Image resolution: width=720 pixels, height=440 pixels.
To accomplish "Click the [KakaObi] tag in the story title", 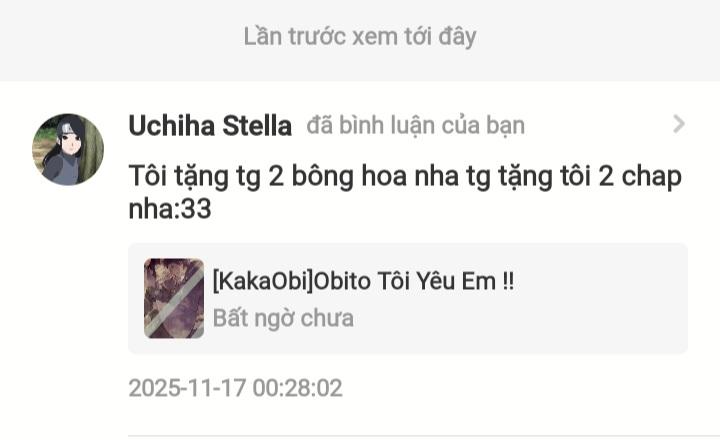I will click(x=263, y=281).
